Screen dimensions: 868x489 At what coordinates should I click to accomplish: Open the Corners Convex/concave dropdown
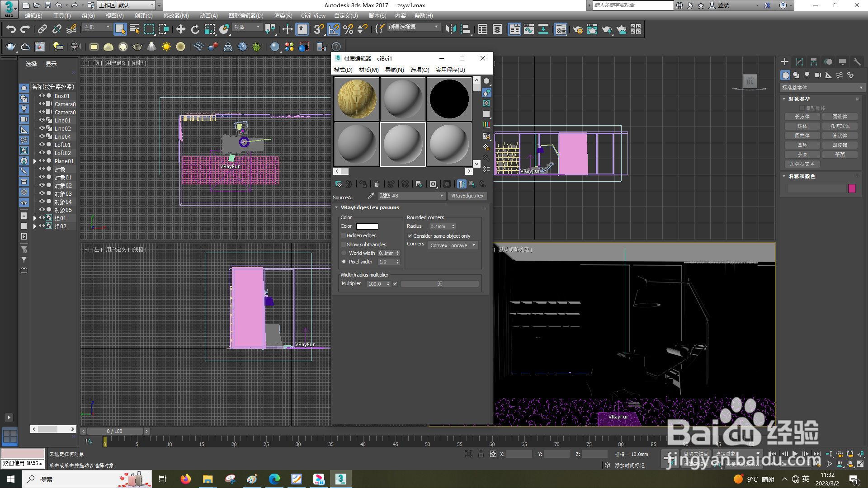[453, 245]
